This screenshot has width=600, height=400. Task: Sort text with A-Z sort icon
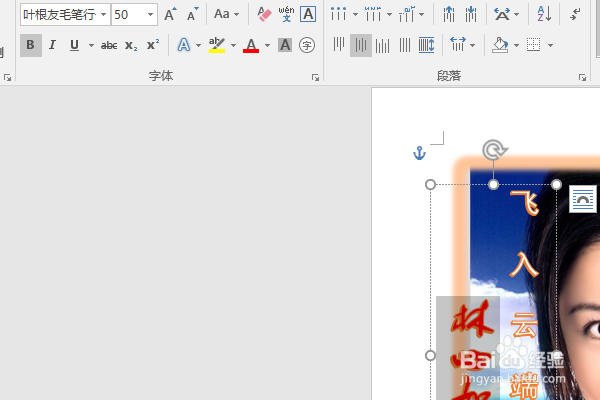(544, 14)
